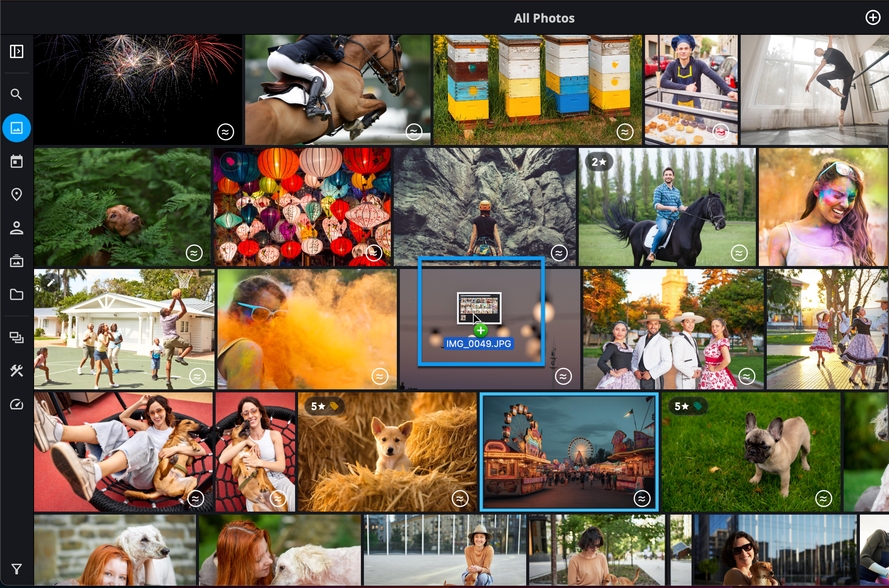Screen dimensions: 889x588
Task: Open the hammer and wrench tools icon
Action: (x=16, y=371)
